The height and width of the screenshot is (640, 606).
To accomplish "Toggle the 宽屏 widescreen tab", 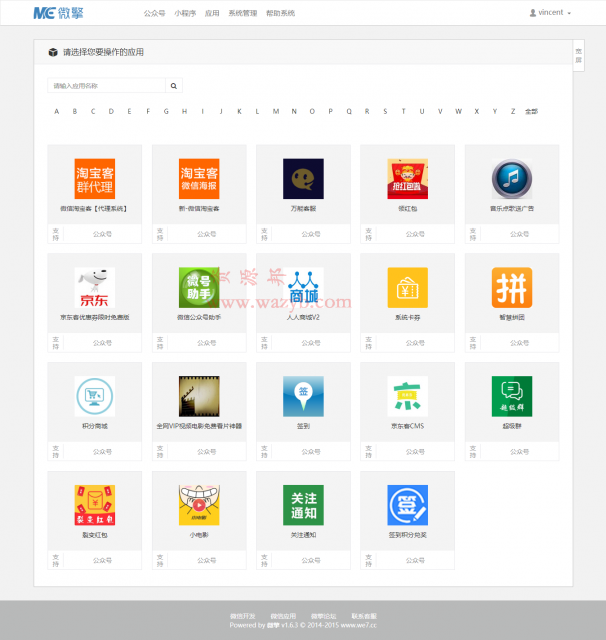I will [x=579, y=56].
